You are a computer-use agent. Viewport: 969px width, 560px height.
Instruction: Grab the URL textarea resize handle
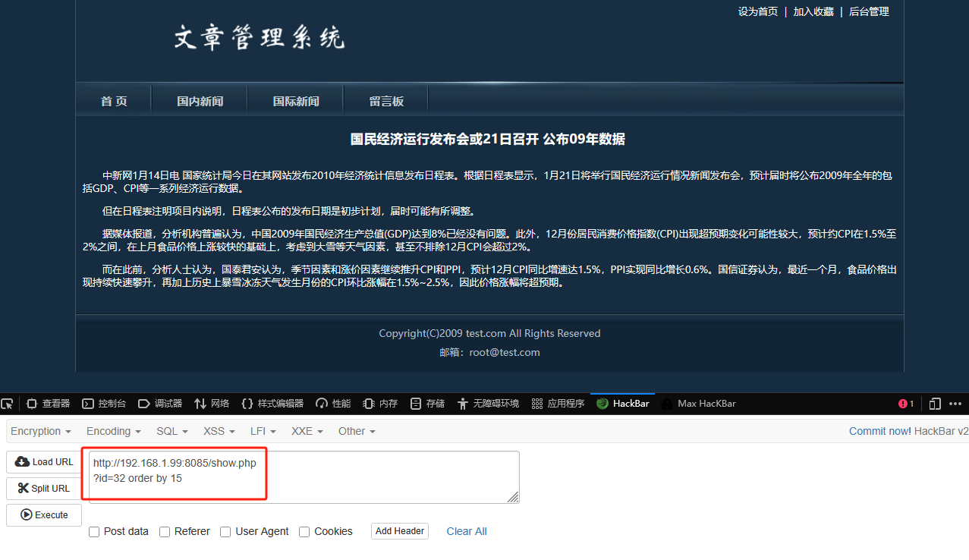coord(514,497)
